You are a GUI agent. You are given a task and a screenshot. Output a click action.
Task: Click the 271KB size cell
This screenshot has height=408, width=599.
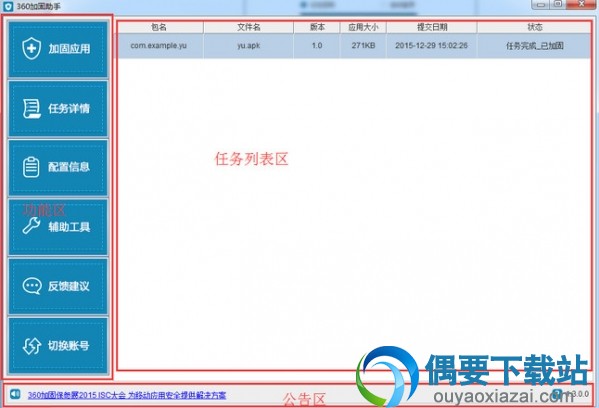pyautogui.click(x=363, y=46)
